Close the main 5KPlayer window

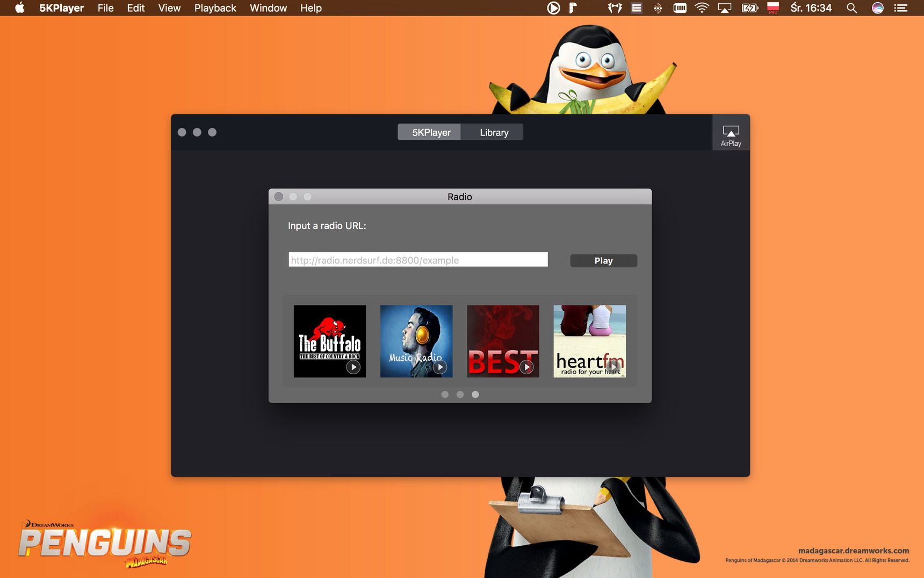click(182, 132)
